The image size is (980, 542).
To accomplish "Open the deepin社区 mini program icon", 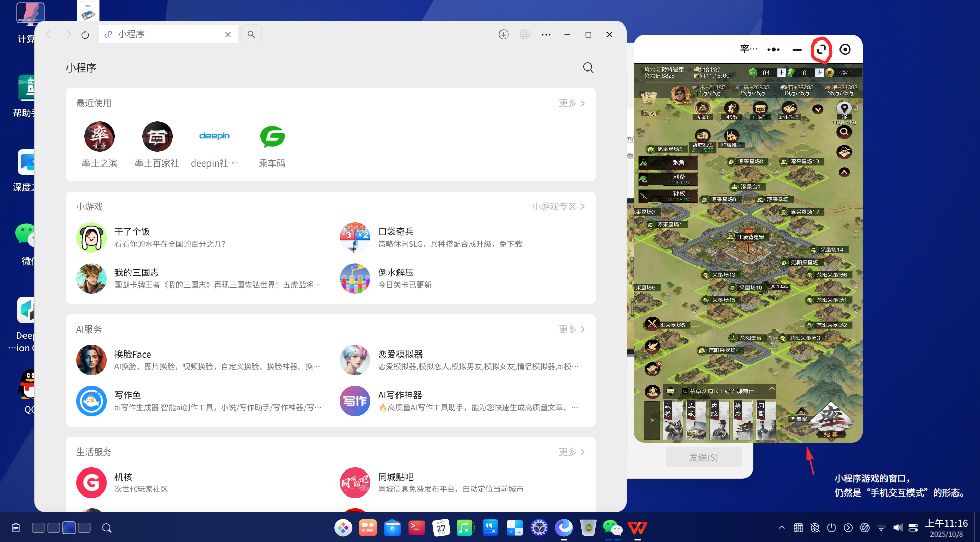I will (x=214, y=136).
